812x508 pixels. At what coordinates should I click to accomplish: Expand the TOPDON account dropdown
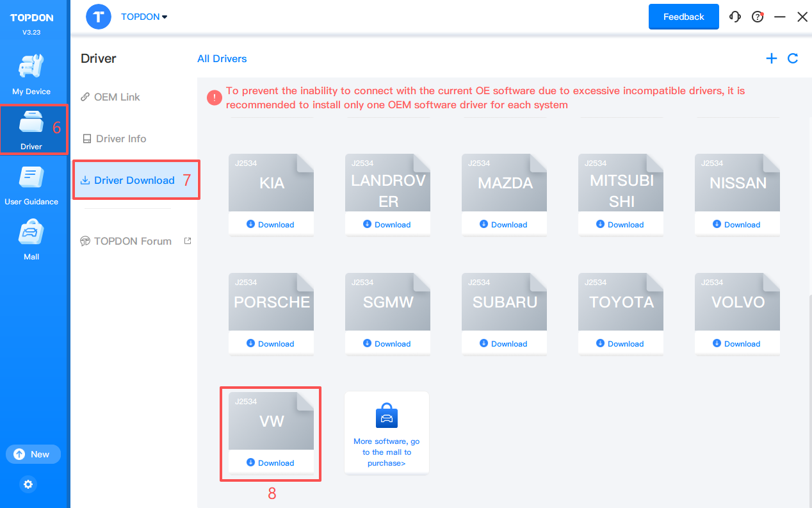coord(144,17)
